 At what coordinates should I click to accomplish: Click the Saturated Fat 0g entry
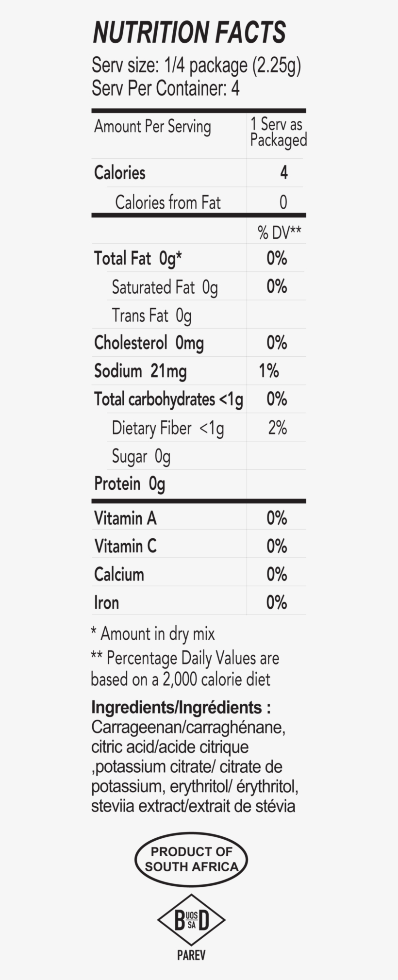[x=165, y=287]
